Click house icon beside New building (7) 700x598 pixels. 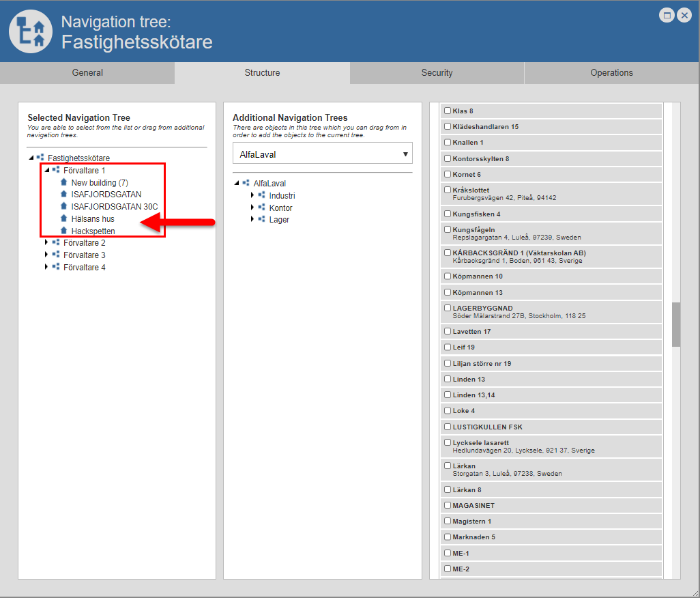tap(63, 182)
